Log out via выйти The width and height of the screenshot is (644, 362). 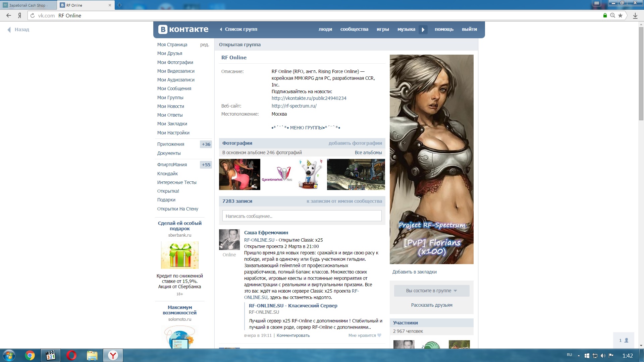pos(469,29)
